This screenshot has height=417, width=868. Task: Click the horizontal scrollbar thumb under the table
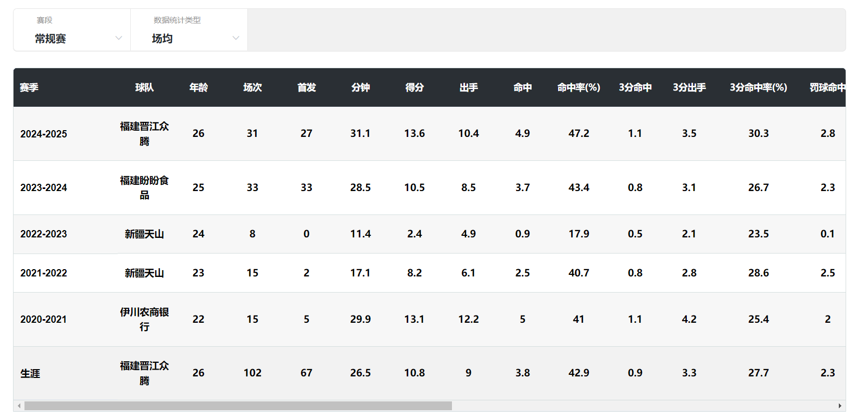238,406
